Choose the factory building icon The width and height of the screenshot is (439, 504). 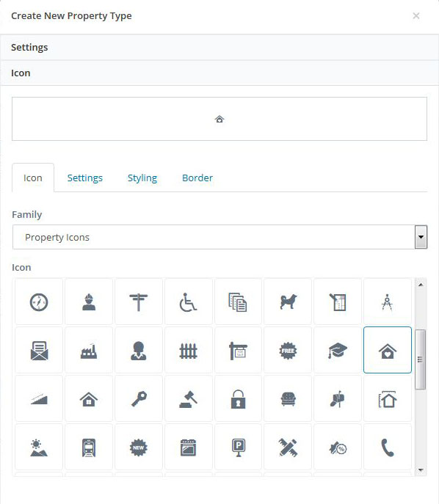pos(89,350)
